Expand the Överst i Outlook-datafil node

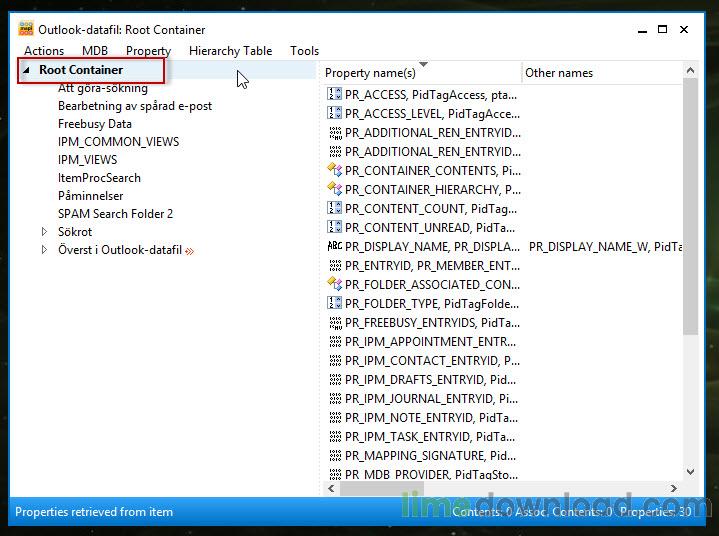point(44,250)
